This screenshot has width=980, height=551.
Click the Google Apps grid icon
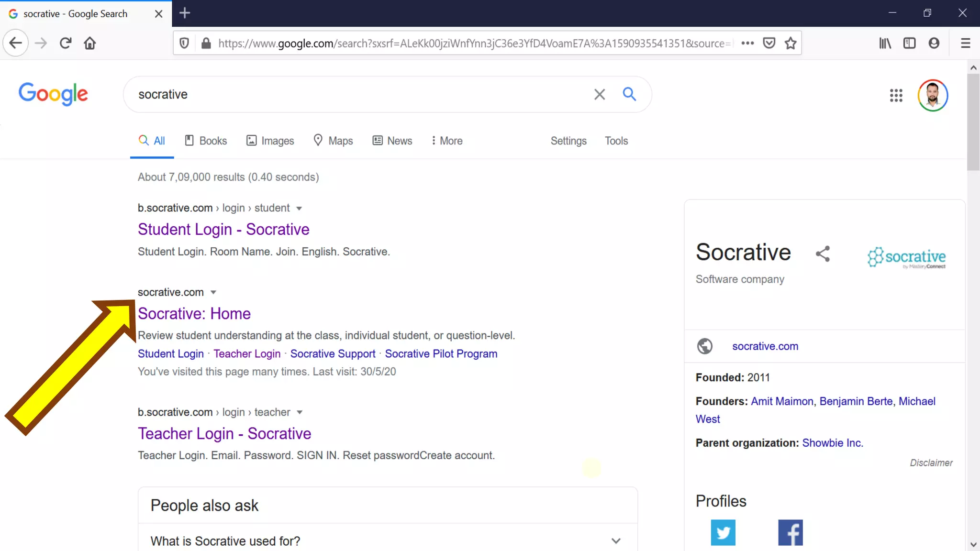896,95
